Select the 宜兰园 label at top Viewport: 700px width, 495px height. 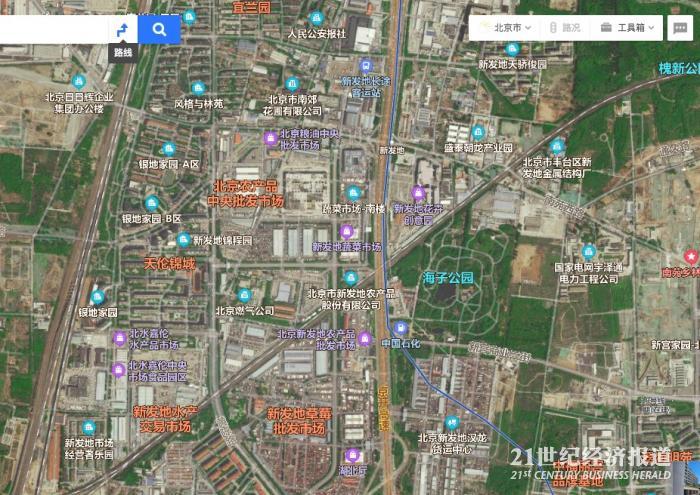pyautogui.click(x=251, y=7)
